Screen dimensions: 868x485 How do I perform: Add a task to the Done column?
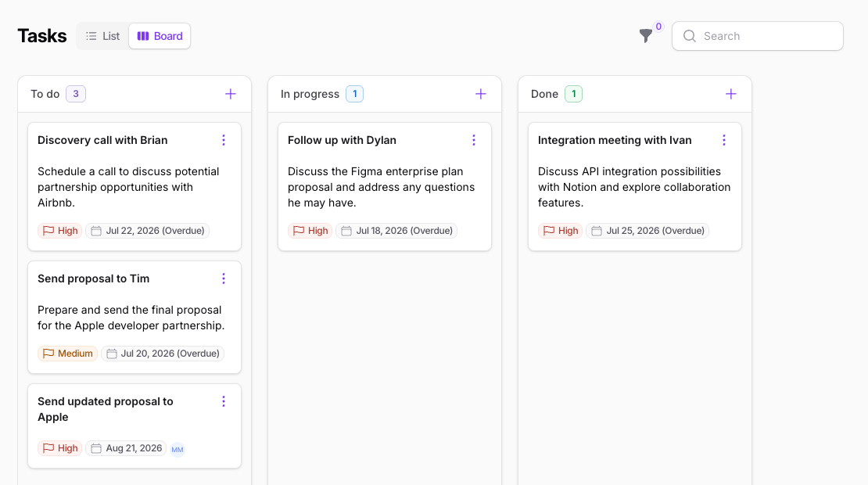[x=730, y=94]
